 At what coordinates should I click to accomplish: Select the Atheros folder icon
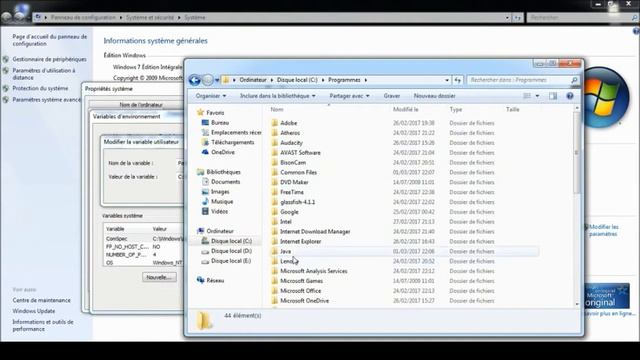pos(275,133)
